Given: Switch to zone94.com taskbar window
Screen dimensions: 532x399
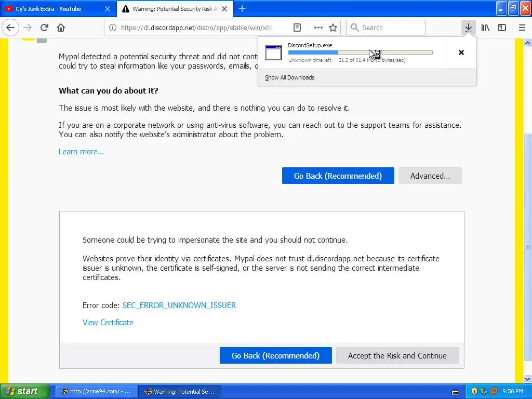Looking at the screenshot, I should tap(96, 392).
